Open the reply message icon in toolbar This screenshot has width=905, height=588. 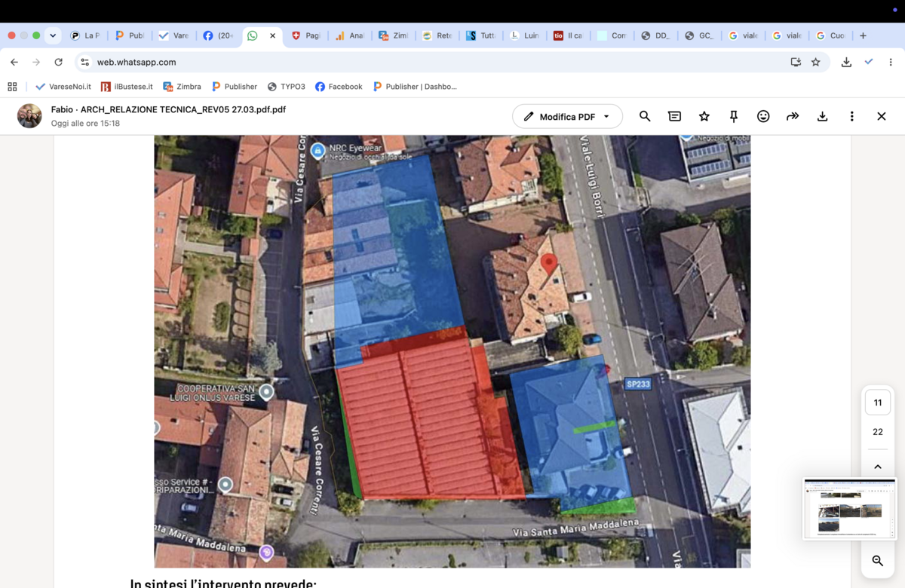point(674,116)
